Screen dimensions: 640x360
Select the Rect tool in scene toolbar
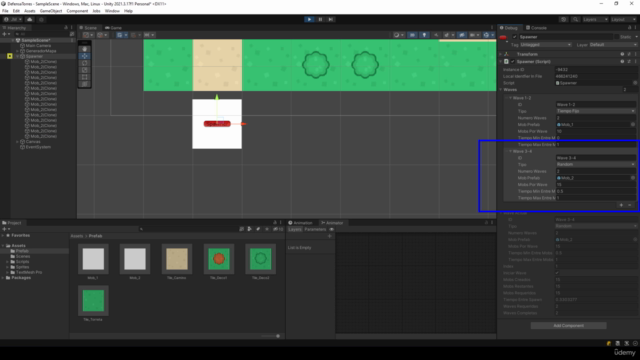click(84, 77)
